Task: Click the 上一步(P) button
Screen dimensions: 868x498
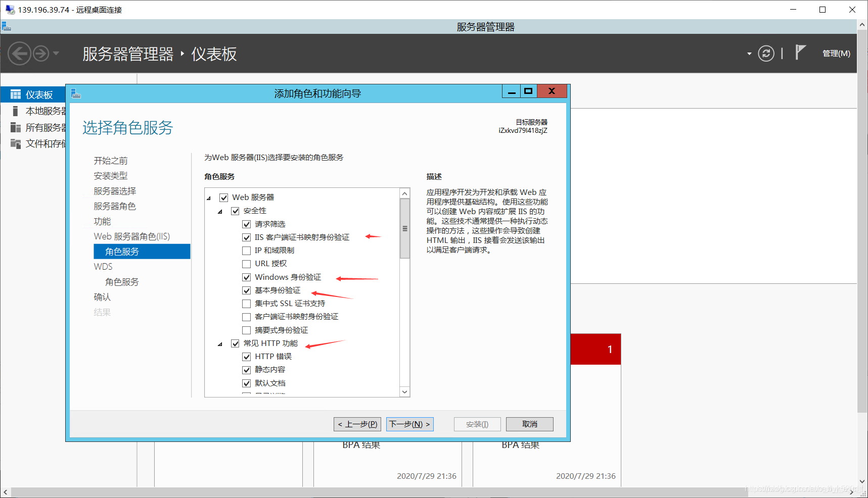Action: (x=357, y=424)
